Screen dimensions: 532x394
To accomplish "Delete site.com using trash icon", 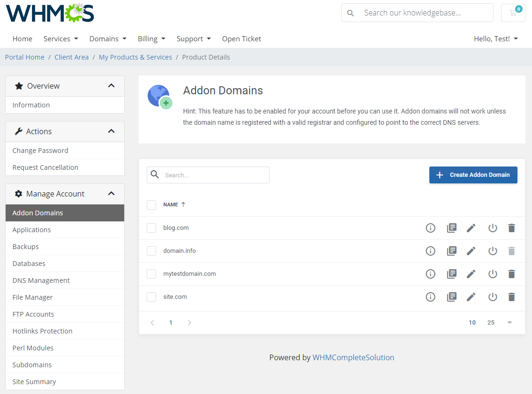I will point(512,297).
